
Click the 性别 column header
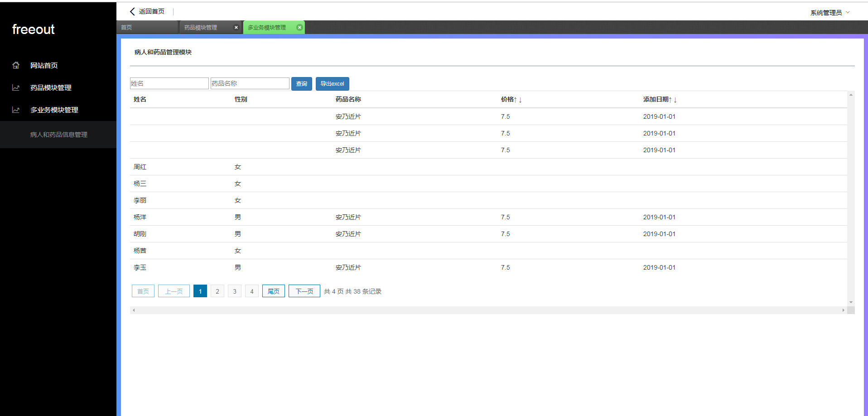241,99
